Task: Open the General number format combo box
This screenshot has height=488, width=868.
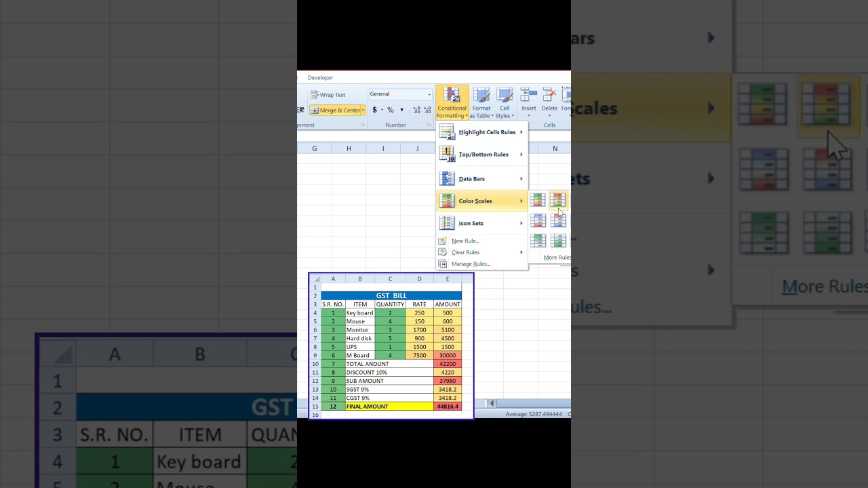Action: (400, 94)
